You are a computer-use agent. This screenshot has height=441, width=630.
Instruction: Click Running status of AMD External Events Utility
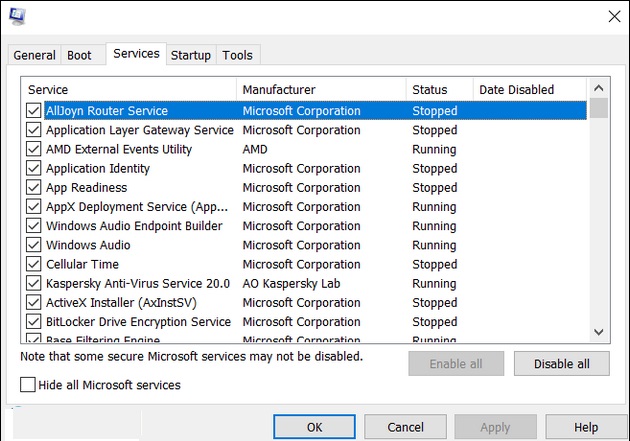pos(434,149)
